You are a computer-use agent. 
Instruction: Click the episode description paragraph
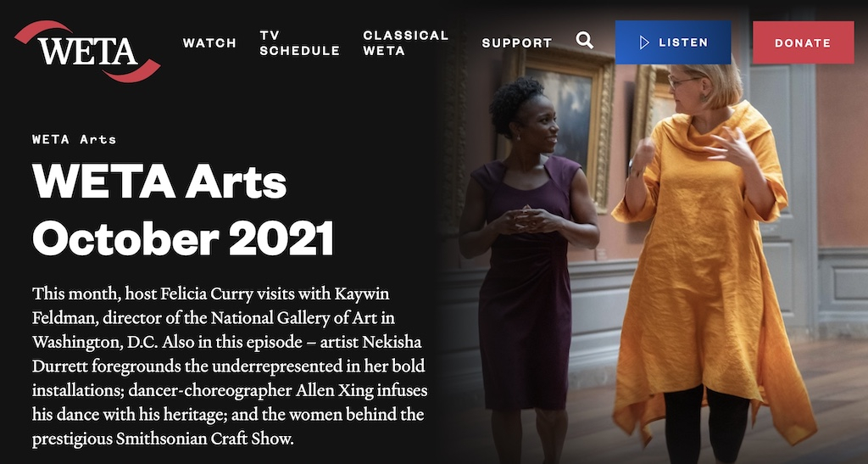tap(230, 366)
